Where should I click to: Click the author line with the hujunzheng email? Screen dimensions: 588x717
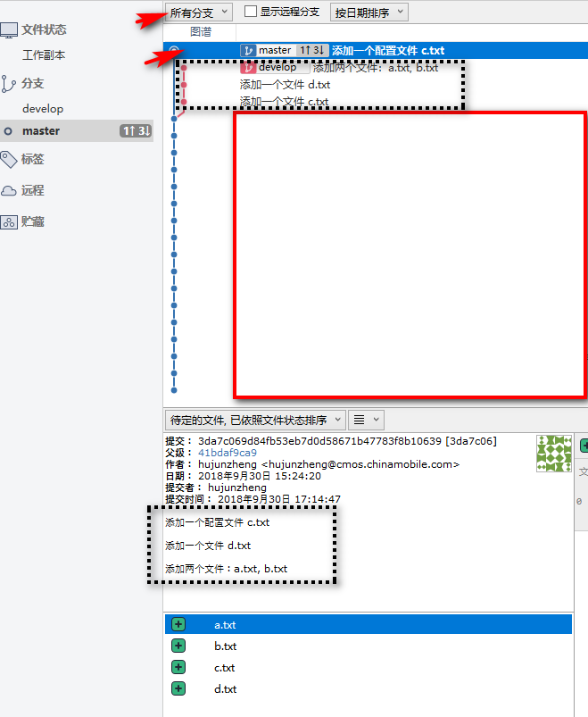pyautogui.click(x=312, y=464)
